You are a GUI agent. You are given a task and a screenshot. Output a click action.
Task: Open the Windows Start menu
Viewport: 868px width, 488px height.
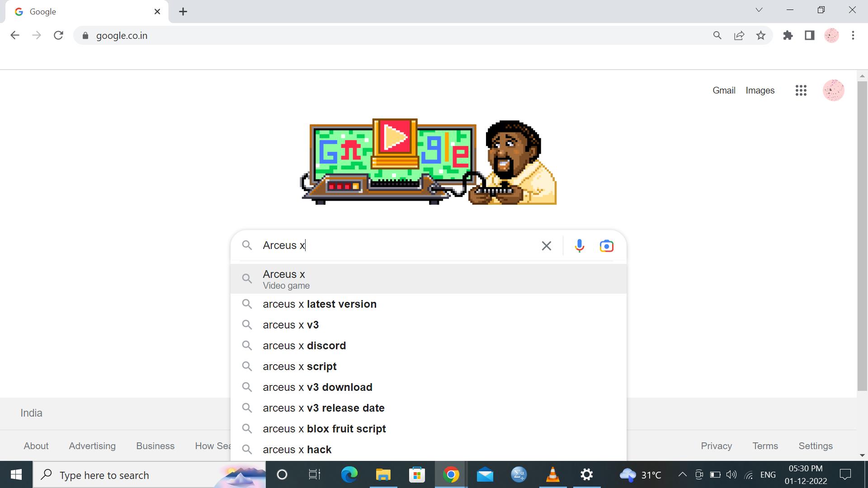[x=16, y=474]
